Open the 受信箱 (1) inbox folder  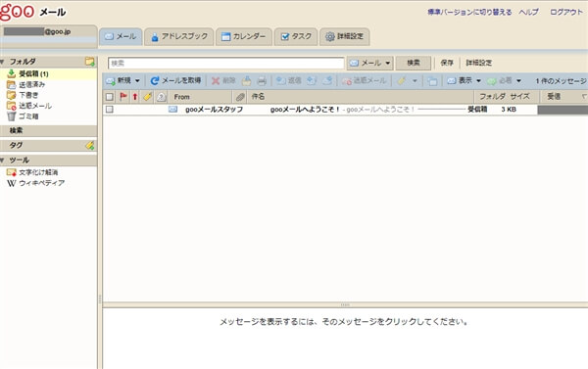[33, 73]
